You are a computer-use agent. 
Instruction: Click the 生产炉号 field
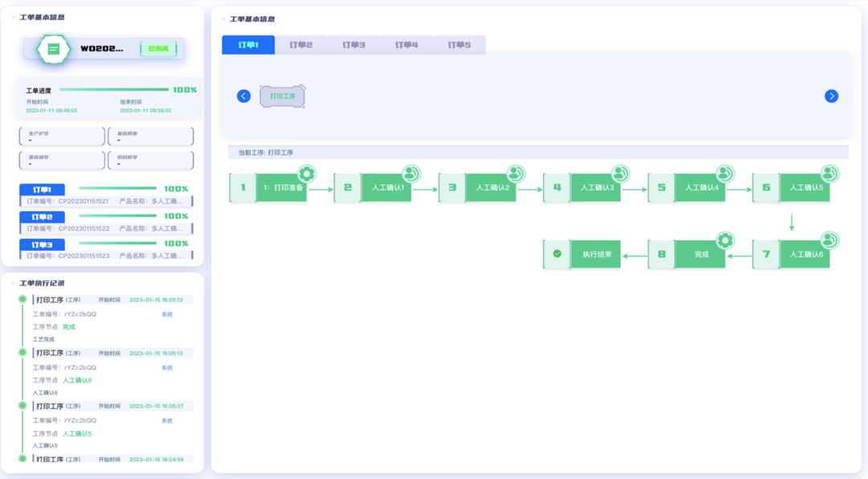click(62, 136)
